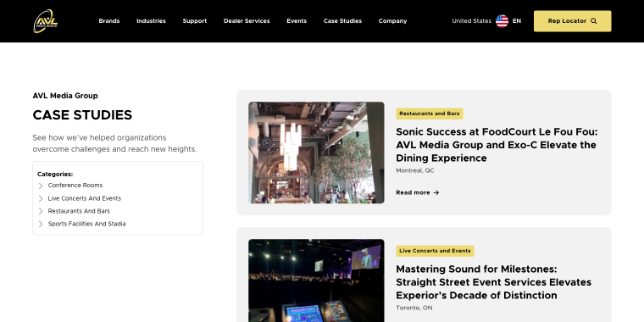Click the Read more arrow icon

[x=436, y=192]
